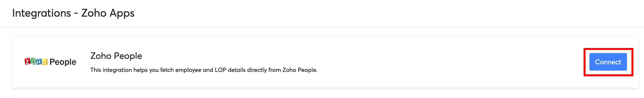The image size is (644, 98).
Task: Click the word Integrations in the heading
Action: point(42,13)
